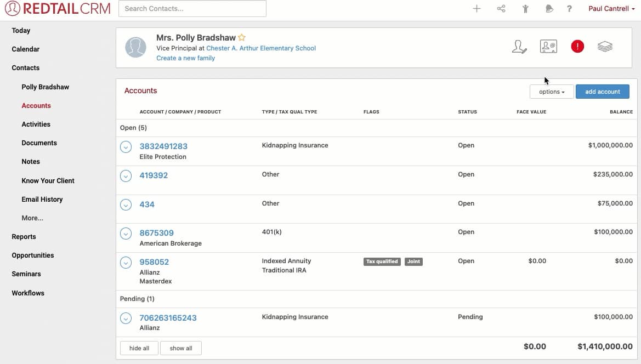This screenshot has width=641, height=364.
Task: Open account 434 link
Action: pyautogui.click(x=147, y=204)
